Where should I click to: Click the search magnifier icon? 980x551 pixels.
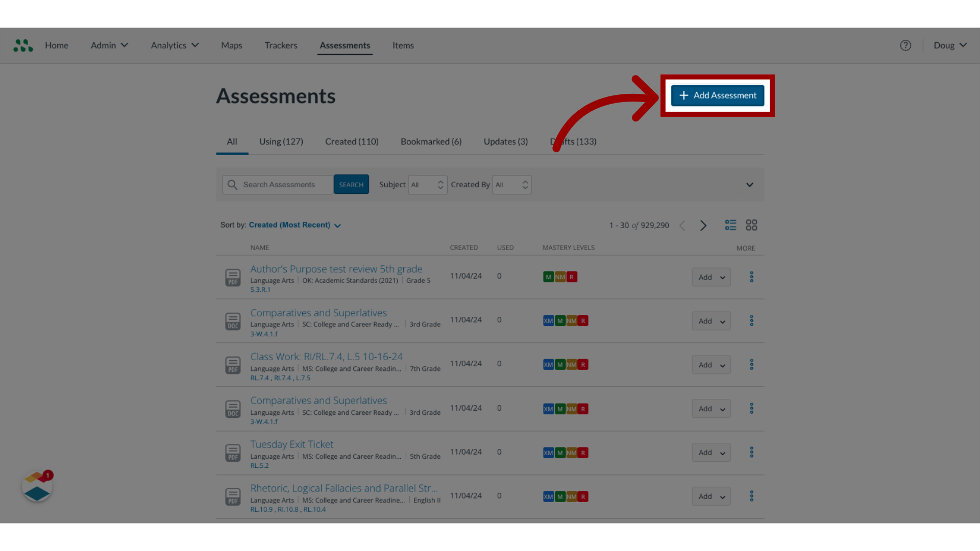click(232, 185)
